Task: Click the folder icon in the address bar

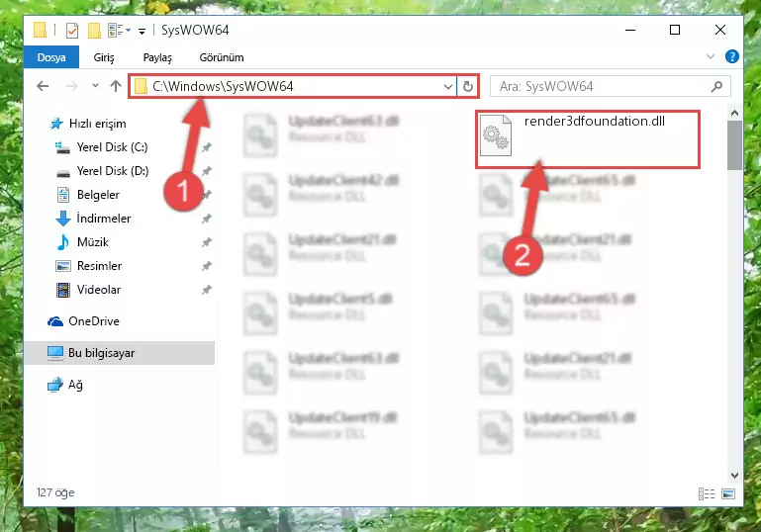Action: [141, 87]
